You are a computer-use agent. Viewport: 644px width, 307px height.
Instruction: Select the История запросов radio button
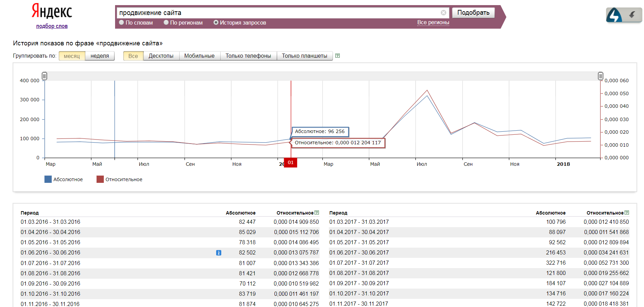click(216, 23)
